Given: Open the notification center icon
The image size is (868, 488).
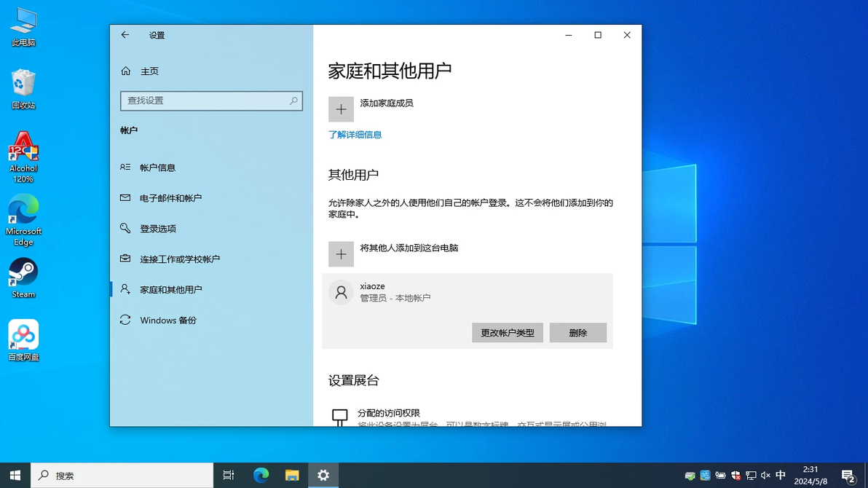Looking at the screenshot, I should pos(848,476).
